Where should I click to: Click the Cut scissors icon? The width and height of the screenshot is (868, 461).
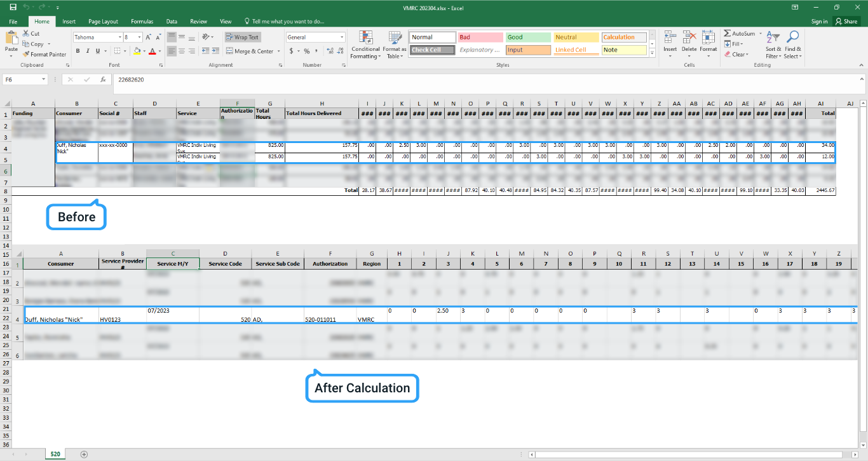point(26,34)
